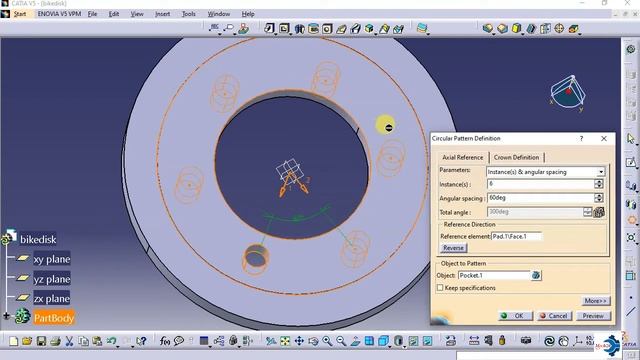Viewport: 640px width, 360px height.
Task: Open What's This help pointer
Action: [x=141, y=341]
